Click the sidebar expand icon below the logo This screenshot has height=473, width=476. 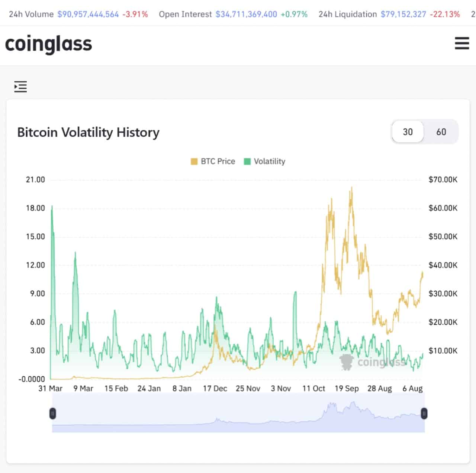[x=20, y=86]
